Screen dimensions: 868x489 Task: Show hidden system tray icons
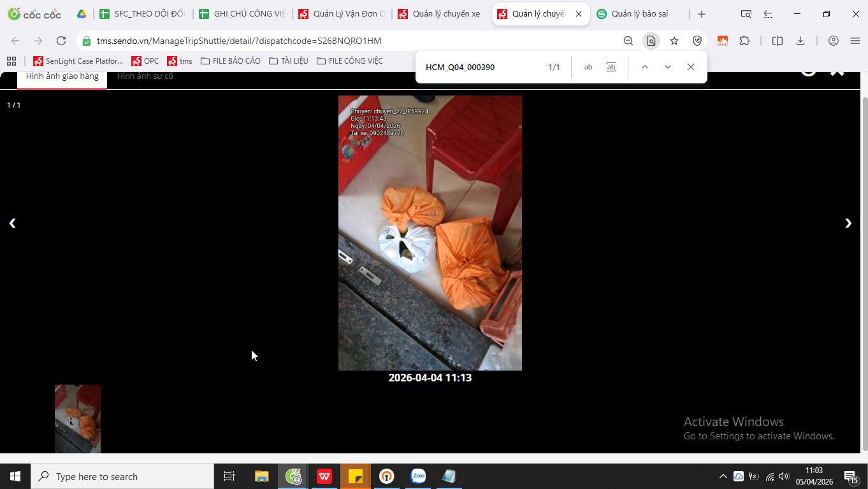click(x=723, y=476)
